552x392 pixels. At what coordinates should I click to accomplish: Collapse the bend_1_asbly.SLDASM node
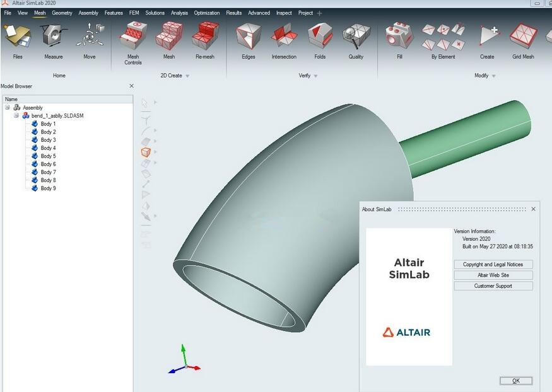[16, 115]
